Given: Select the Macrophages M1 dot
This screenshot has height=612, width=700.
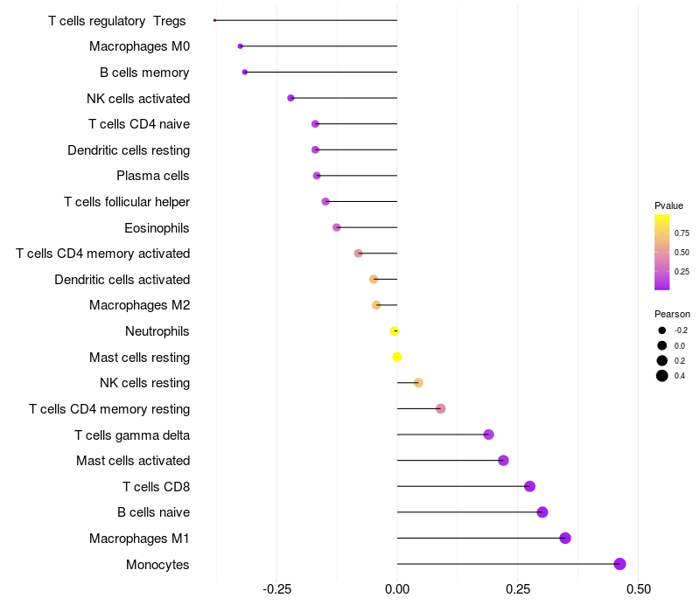Looking at the screenshot, I should [565, 538].
